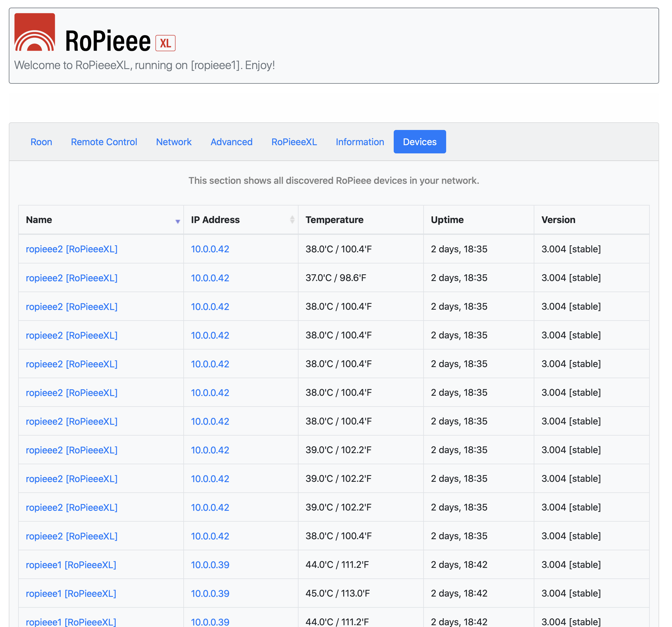Screen dimensions: 672x627
Task: Open ropieee2 link in row with 37.0'C
Action: coord(72,278)
